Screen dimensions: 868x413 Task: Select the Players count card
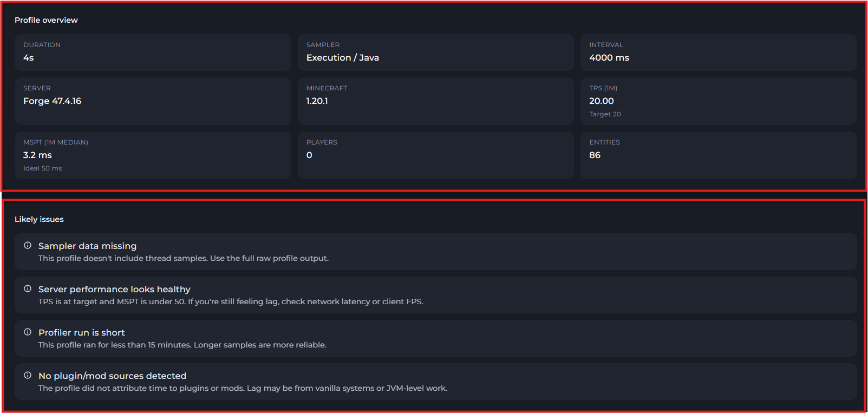[x=435, y=155]
